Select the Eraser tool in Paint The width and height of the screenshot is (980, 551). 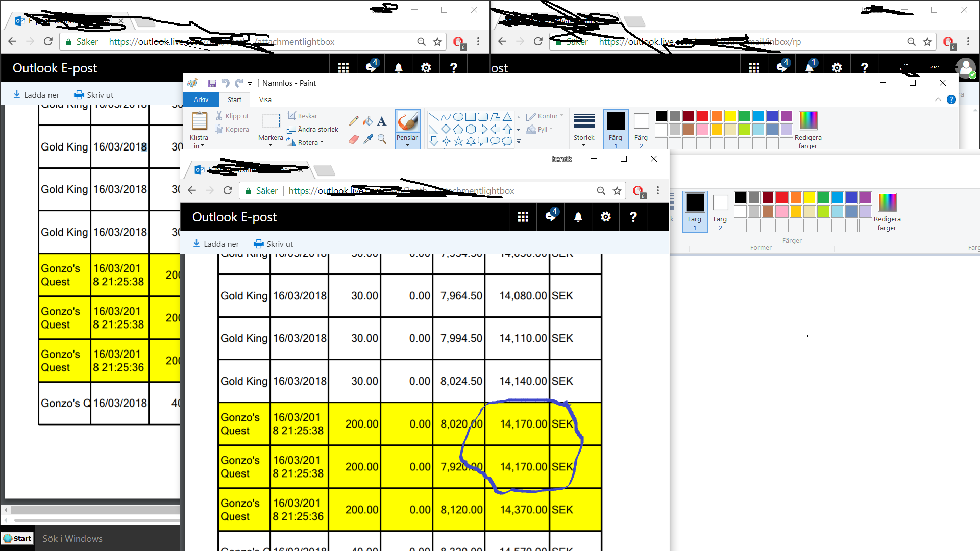(x=353, y=139)
